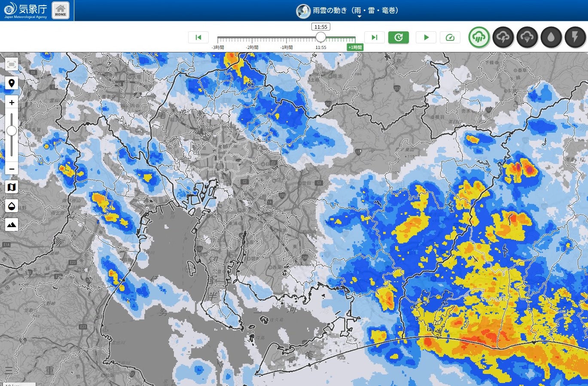Jump to earliest time with skip-back button
This screenshot has width=588, height=386.
point(198,37)
